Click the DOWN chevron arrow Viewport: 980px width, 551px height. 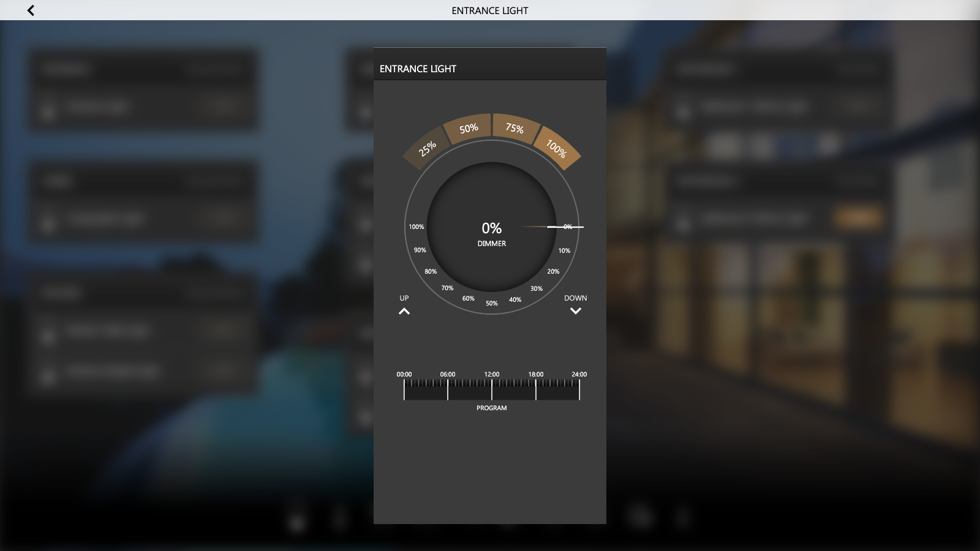576,311
